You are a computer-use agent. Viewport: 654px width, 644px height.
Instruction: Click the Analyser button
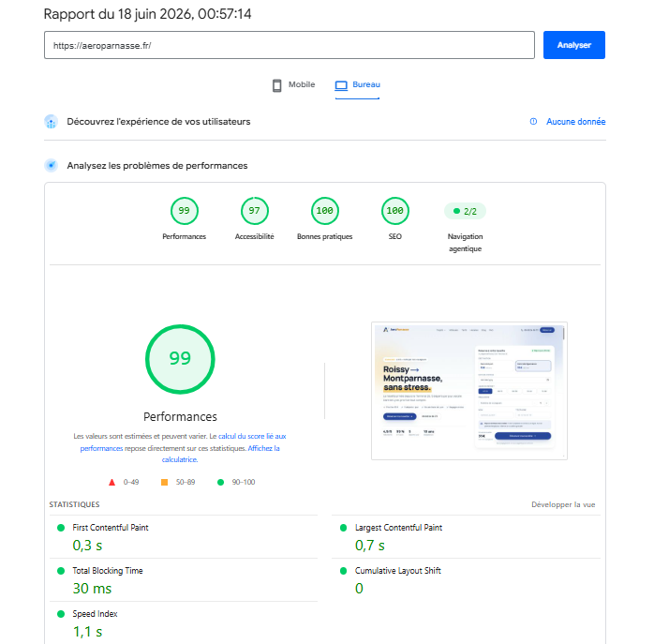click(573, 45)
